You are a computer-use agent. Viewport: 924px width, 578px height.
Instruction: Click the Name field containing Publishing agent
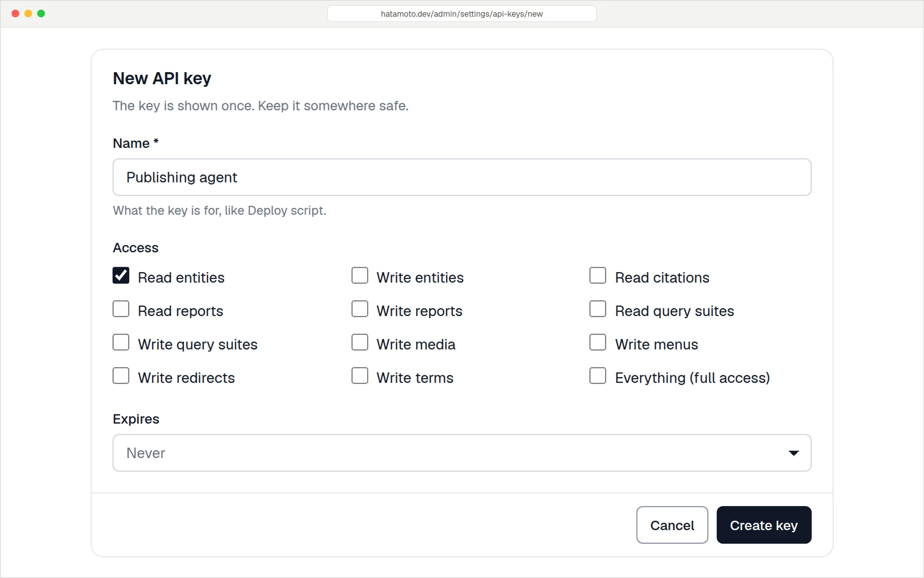click(x=462, y=177)
